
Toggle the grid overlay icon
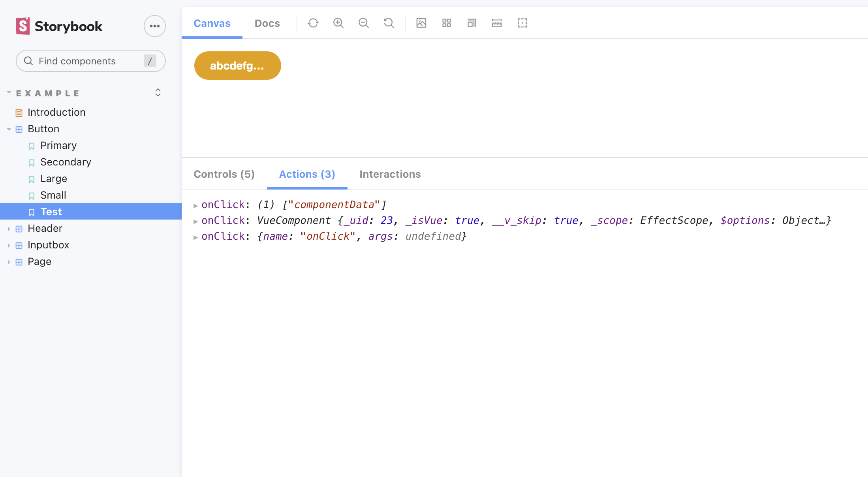pyautogui.click(x=447, y=23)
